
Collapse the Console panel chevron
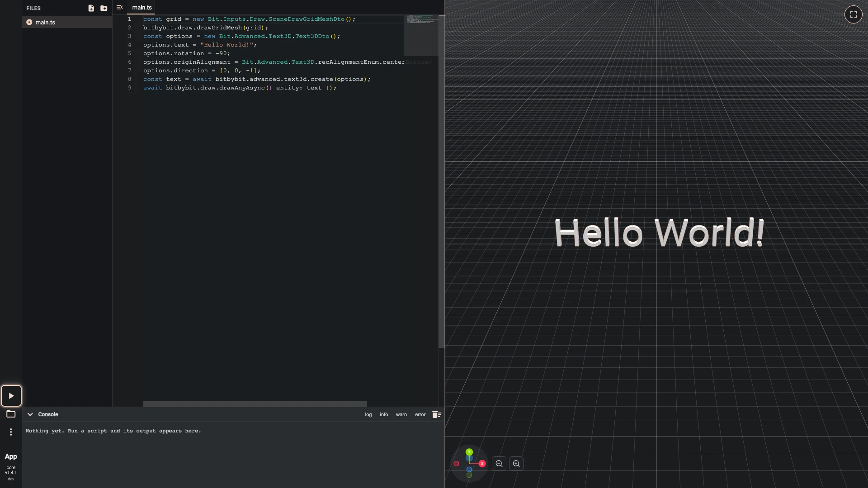[30, 414]
